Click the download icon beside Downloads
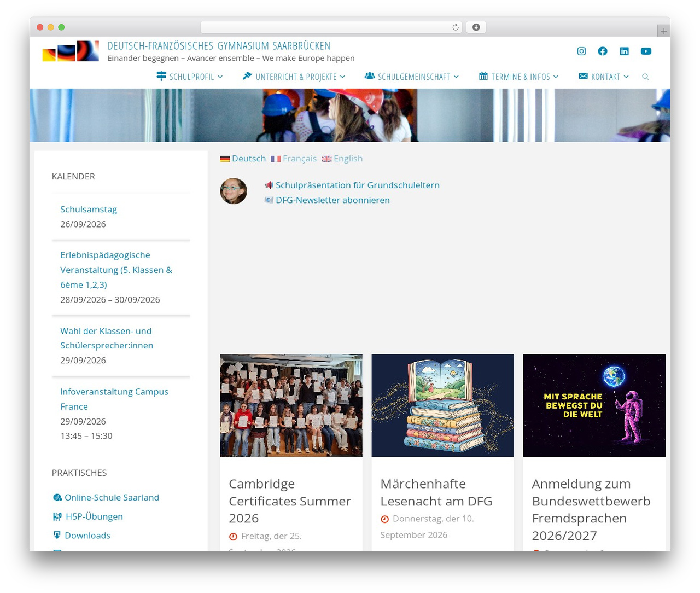The width and height of the screenshot is (700, 593). tap(57, 535)
